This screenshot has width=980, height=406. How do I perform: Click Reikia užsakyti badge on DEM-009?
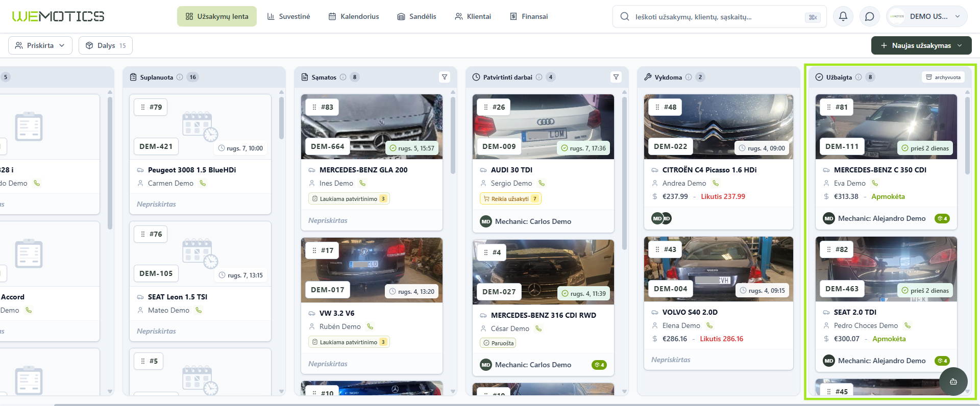click(x=510, y=199)
